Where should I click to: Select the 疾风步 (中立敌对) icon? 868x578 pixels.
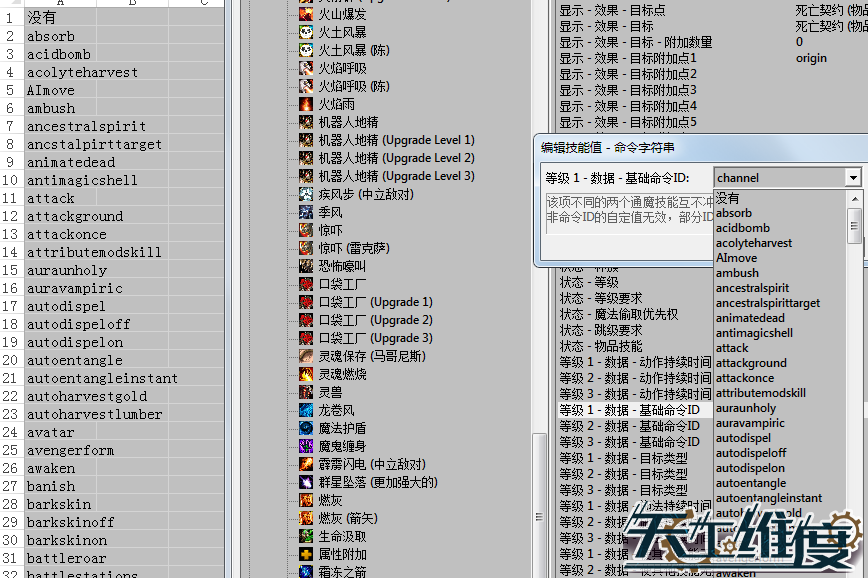tap(307, 194)
